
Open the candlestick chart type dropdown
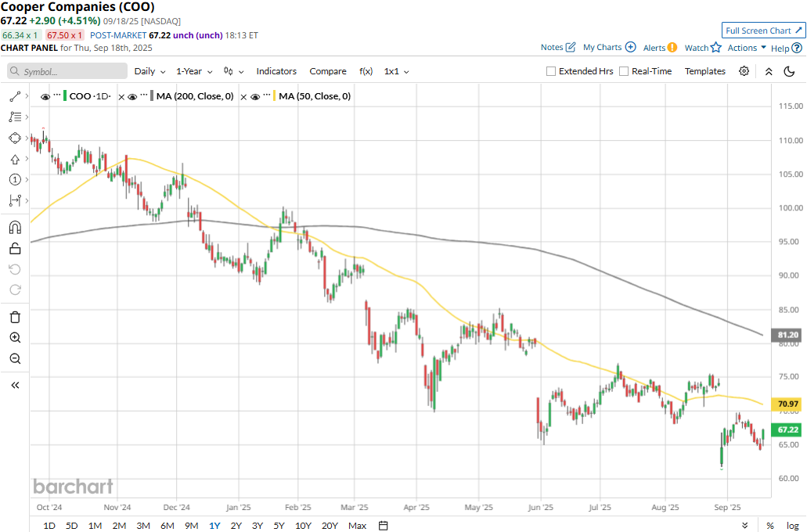[233, 71]
